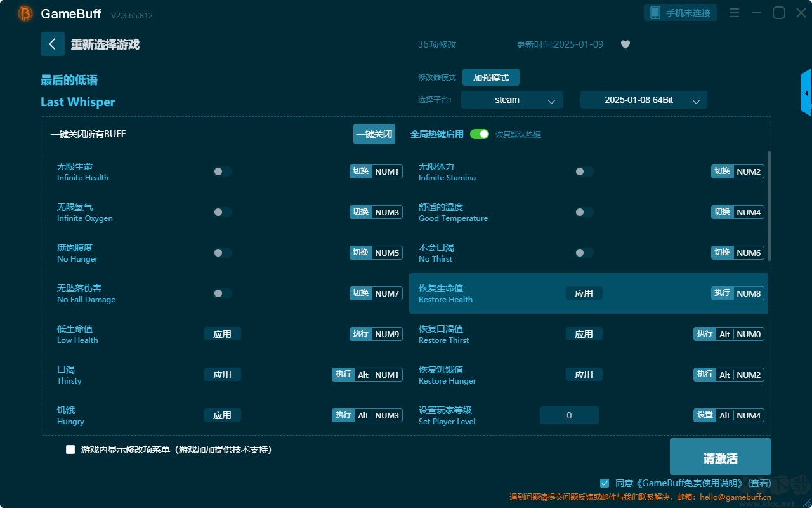Disable the global hotkey toggle
812x508 pixels.
point(480,134)
